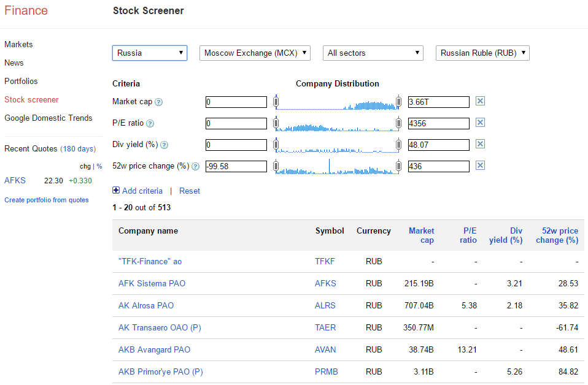Remove the P/E ratio criterion
The height and width of the screenshot is (385, 588).
480,122
